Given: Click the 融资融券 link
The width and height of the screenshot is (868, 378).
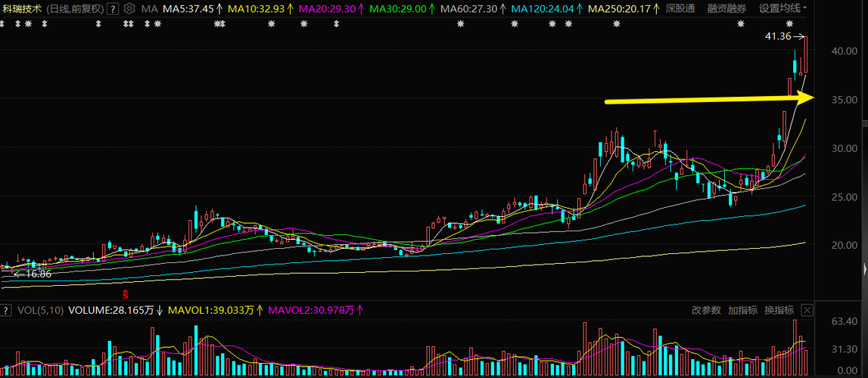Looking at the screenshot, I should (726, 8).
